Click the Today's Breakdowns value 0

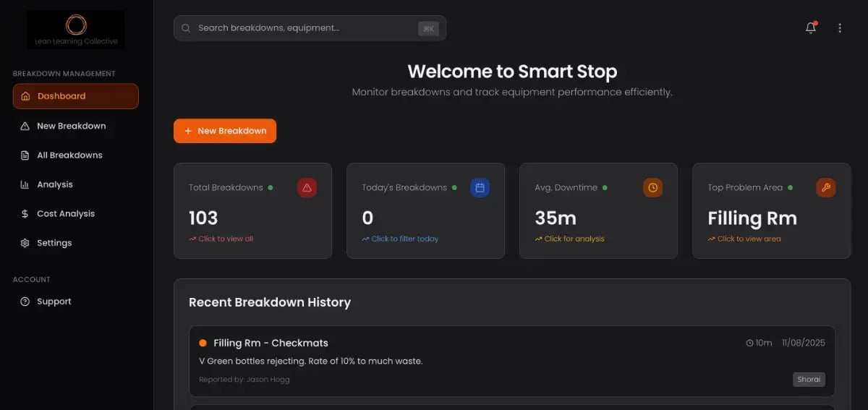tap(367, 218)
